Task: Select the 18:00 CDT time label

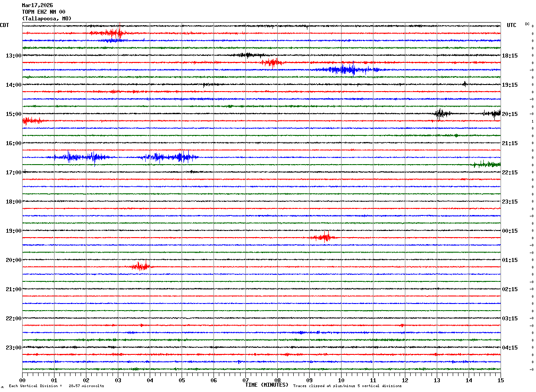Action: (13, 202)
